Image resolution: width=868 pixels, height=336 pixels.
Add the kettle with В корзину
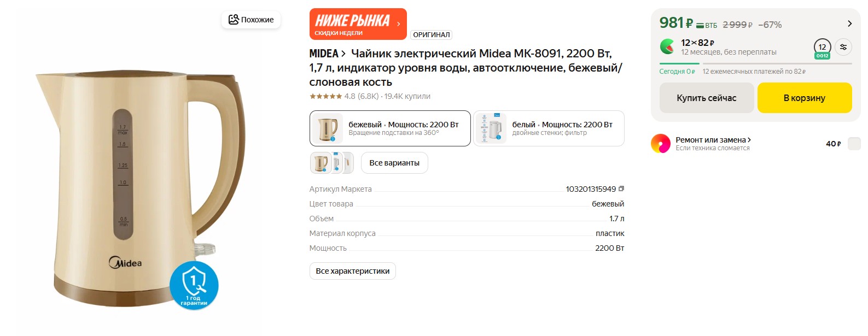(x=805, y=98)
